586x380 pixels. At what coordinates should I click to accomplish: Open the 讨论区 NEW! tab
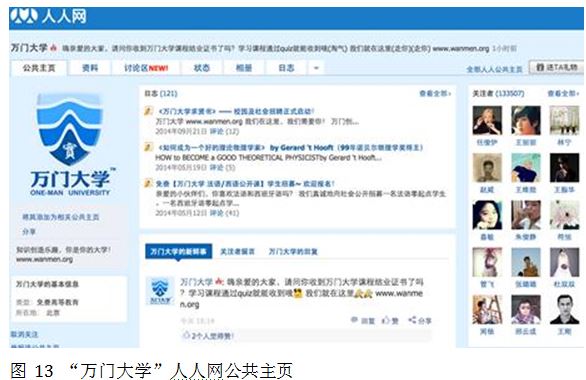tap(146, 68)
